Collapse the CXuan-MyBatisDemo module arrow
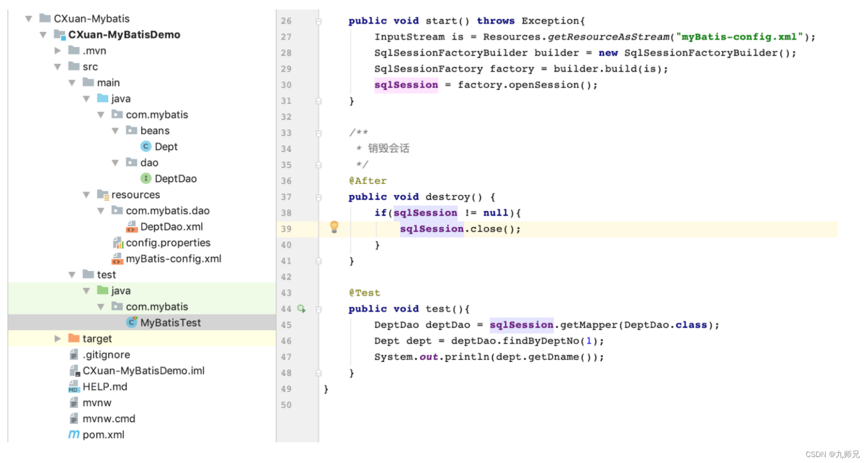Screen dimensions: 868x463 coord(43,35)
